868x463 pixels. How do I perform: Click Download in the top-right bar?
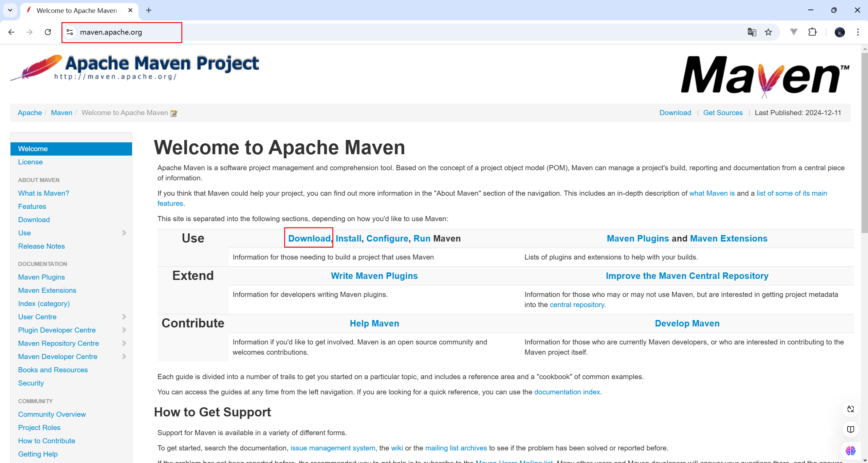pos(675,113)
